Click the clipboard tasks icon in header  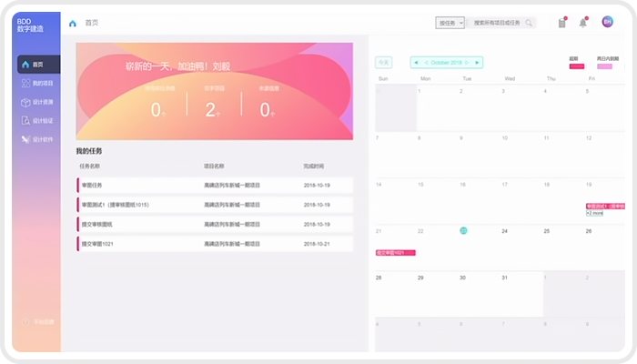point(562,23)
